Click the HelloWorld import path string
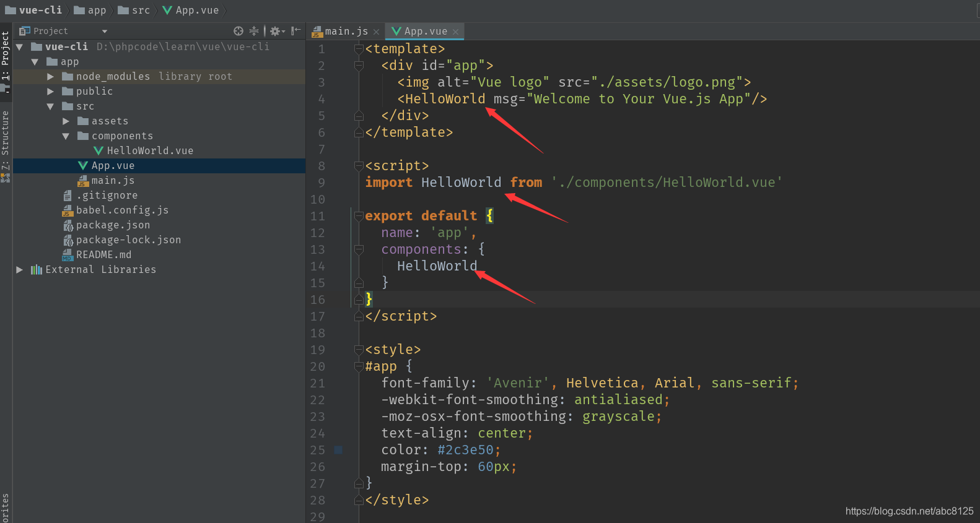 pyautogui.click(x=667, y=183)
